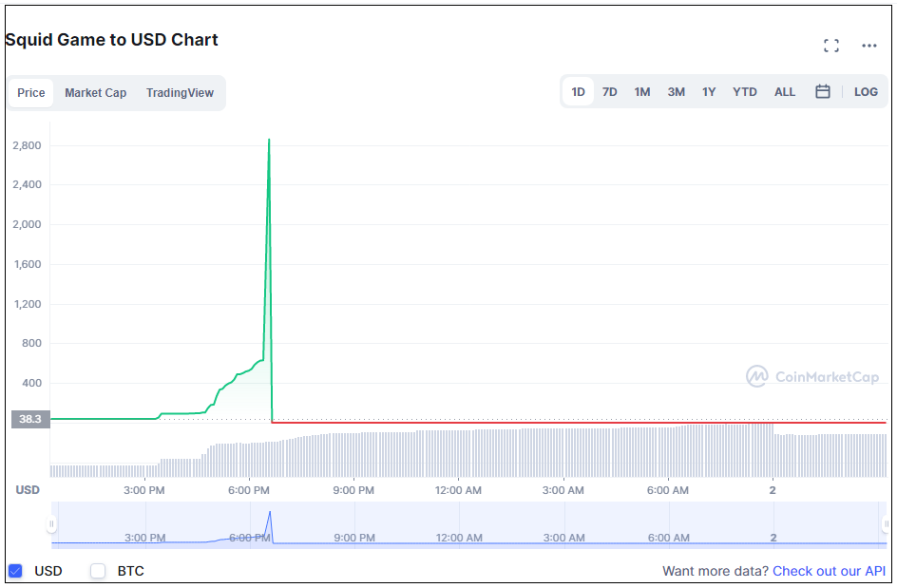Screen dimensions: 897x588
Task: Grab the right range navigator handle
Action: pos(887,523)
